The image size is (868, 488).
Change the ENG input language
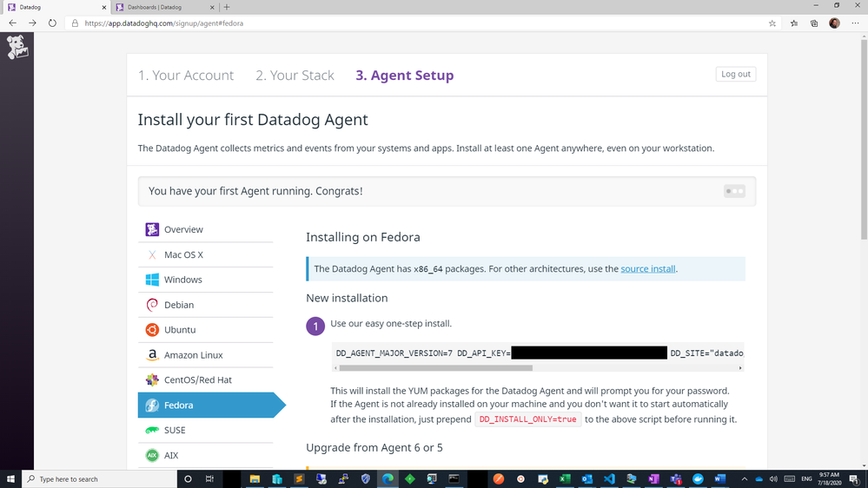[x=806, y=479]
